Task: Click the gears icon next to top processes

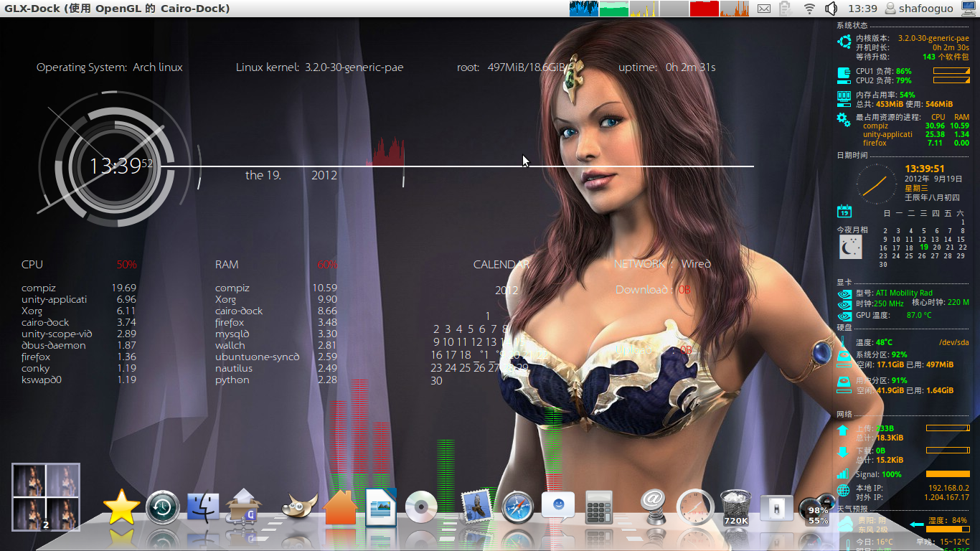Action: coord(844,120)
